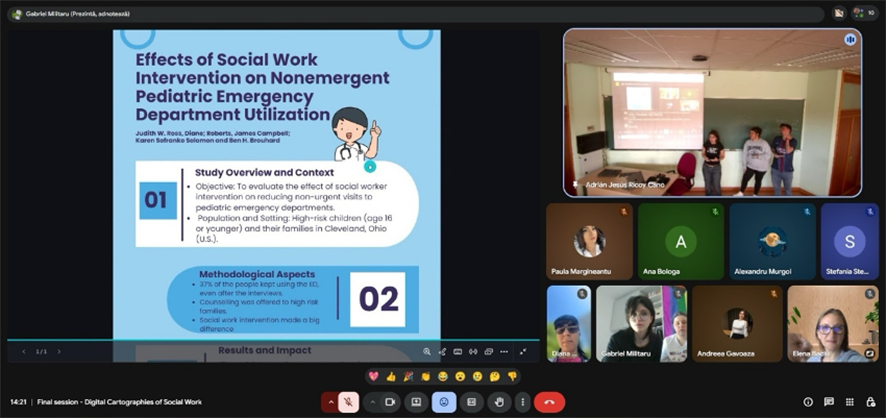Select Paula Margineantu's tile
886x418 pixels.
pyautogui.click(x=589, y=242)
